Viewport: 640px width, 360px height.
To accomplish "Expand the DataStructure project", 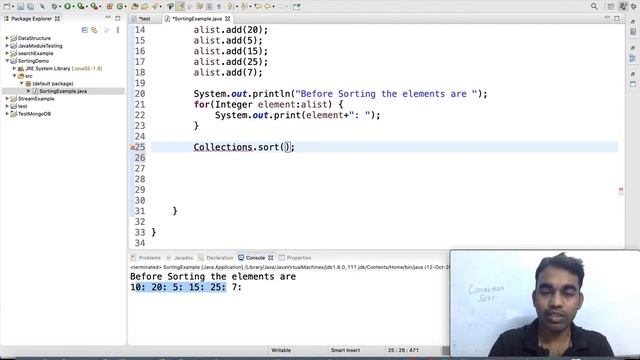I will coord(7,38).
